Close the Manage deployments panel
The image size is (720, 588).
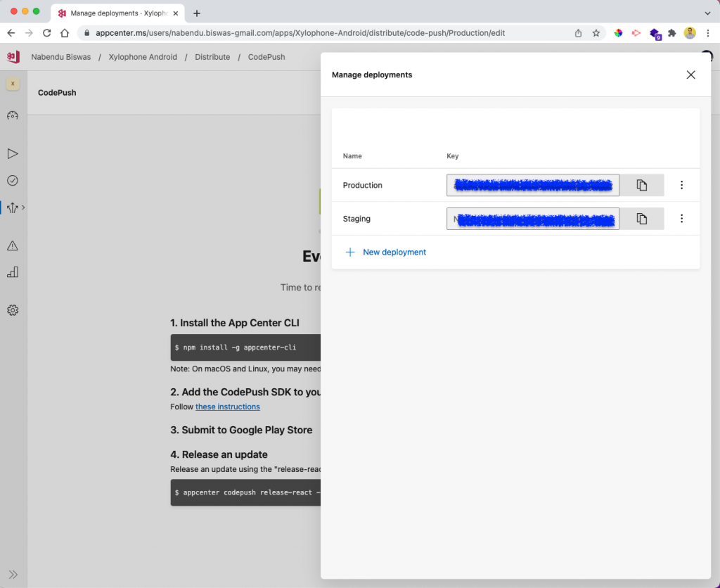coord(690,75)
